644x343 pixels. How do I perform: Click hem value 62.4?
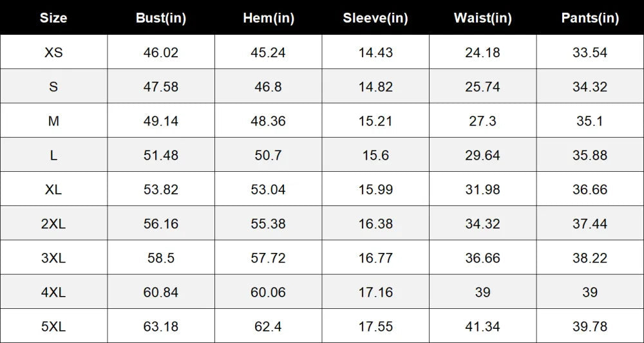[268, 326]
